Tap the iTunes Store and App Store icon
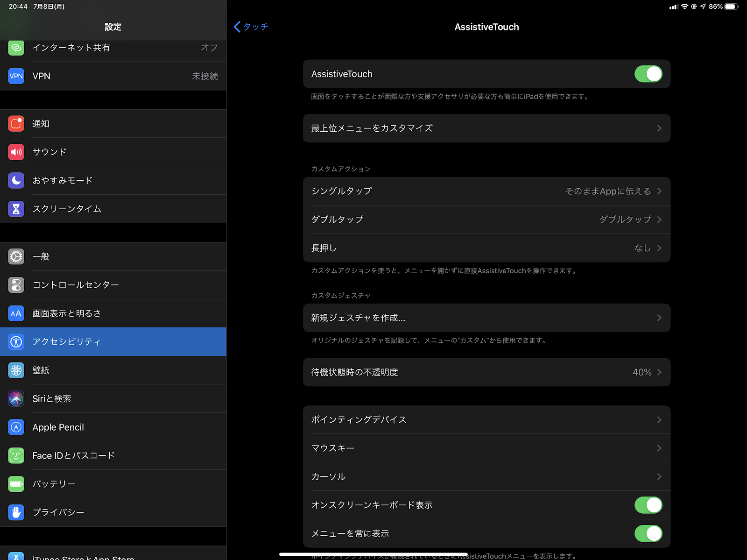 click(x=16, y=556)
